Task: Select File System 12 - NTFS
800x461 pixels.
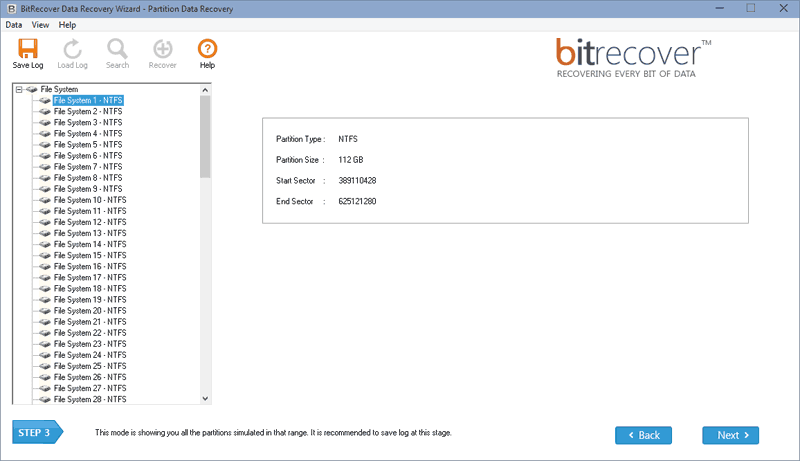Action: 90,222
